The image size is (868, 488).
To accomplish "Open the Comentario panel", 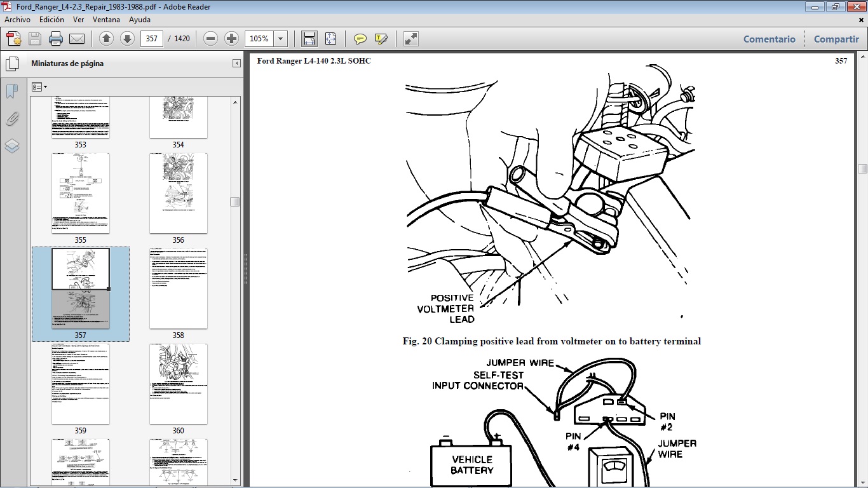I will [x=769, y=39].
